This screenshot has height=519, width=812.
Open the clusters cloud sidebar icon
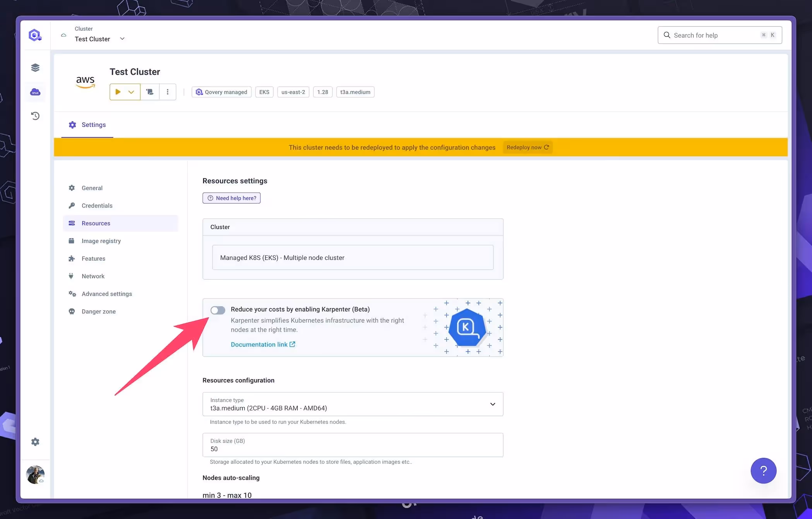point(35,92)
